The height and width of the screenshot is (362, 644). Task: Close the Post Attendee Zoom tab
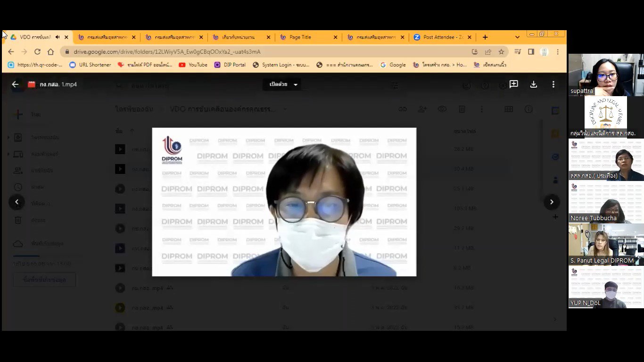click(x=469, y=37)
